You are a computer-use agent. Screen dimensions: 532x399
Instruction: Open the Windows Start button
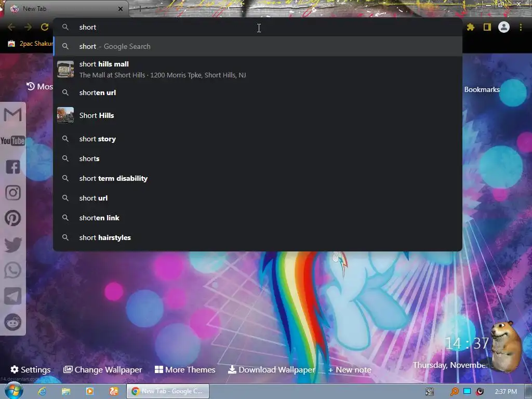tap(14, 391)
